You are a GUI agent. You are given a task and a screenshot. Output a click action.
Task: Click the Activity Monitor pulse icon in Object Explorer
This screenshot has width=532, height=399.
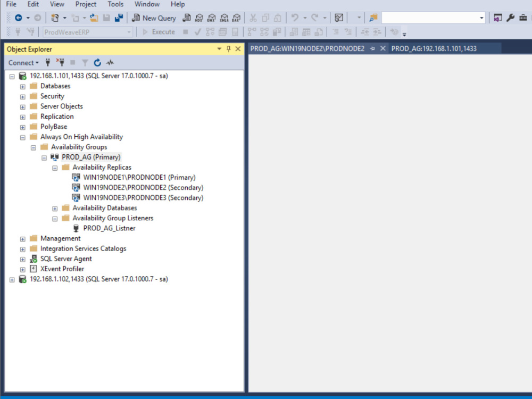[x=110, y=62]
